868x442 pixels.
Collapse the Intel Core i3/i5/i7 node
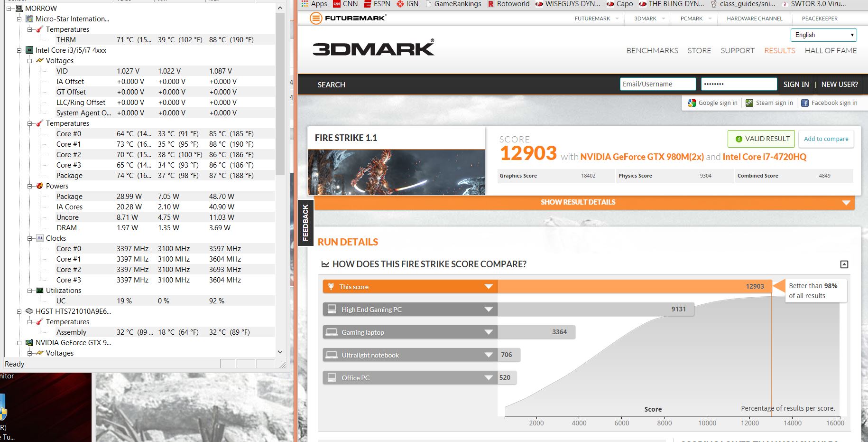(19, 50)
